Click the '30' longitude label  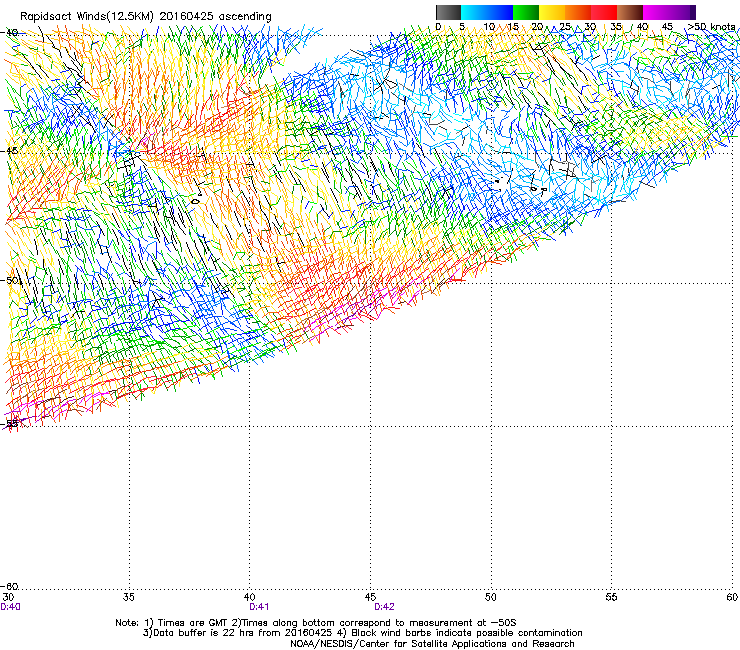point(8,597)
